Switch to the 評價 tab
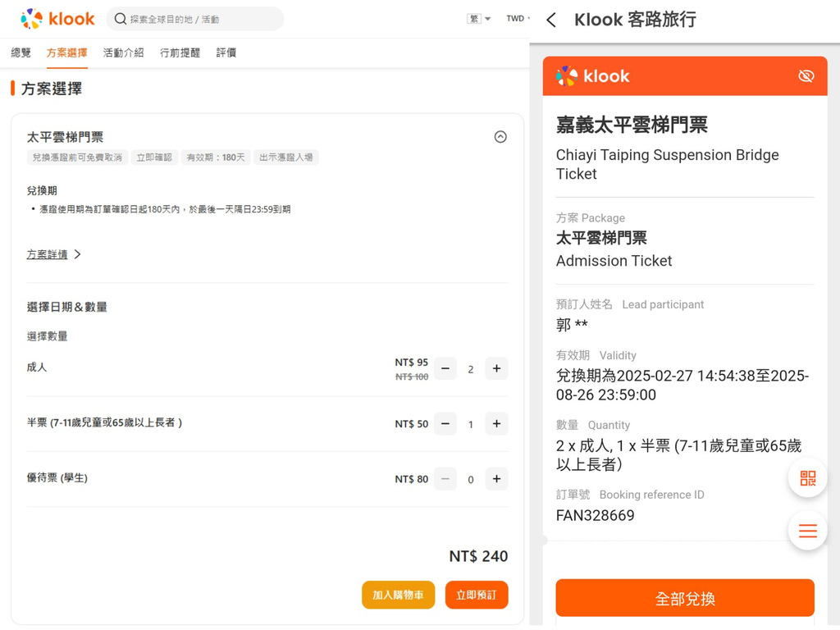 [226, 52]
